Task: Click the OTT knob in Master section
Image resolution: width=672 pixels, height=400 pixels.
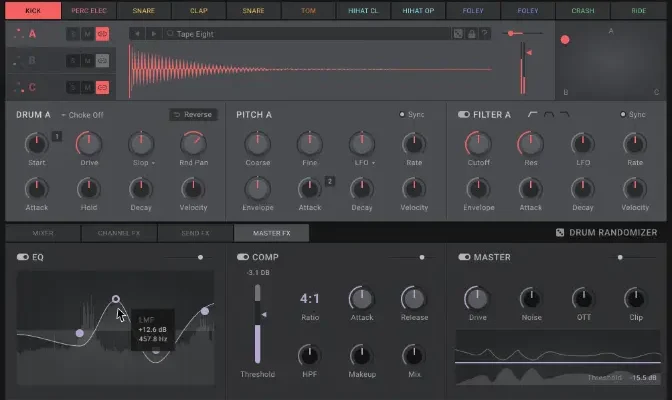Action: click(x=582, y=298)
